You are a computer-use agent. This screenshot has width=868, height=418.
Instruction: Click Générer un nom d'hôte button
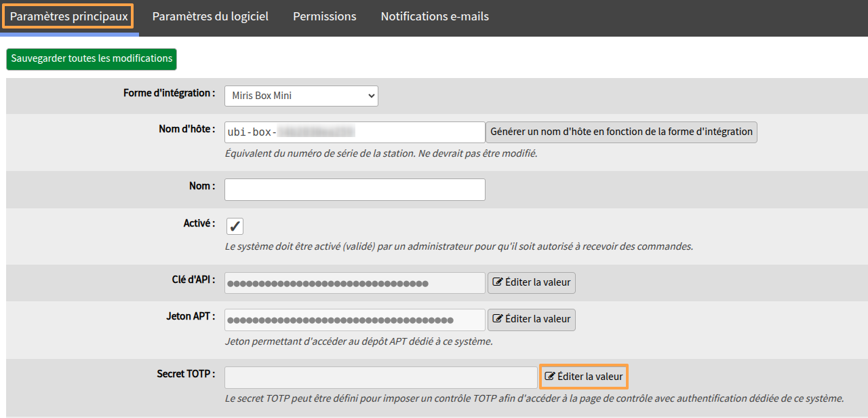(621, 132)
